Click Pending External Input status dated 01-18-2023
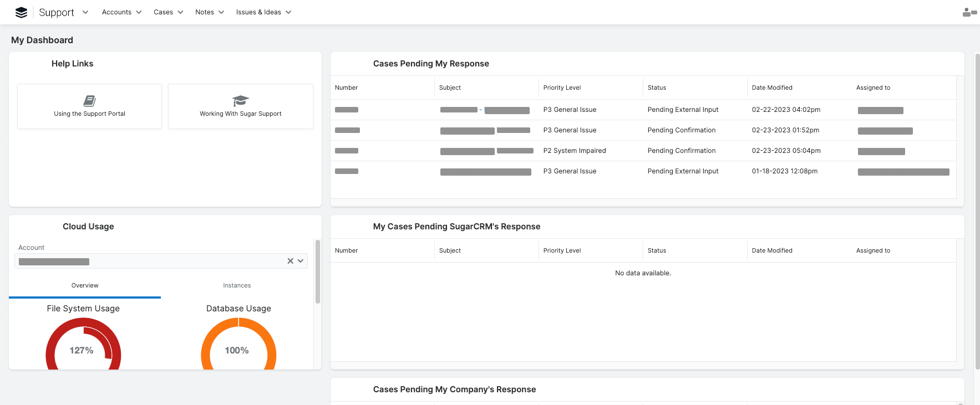This screenshot has height=405, width=980. click(683, 171)
